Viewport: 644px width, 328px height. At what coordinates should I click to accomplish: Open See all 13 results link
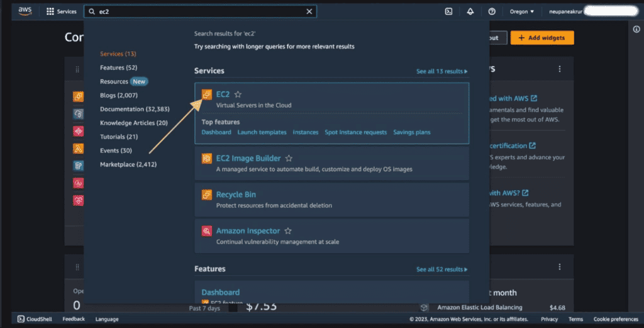click(x=442, y=71)
